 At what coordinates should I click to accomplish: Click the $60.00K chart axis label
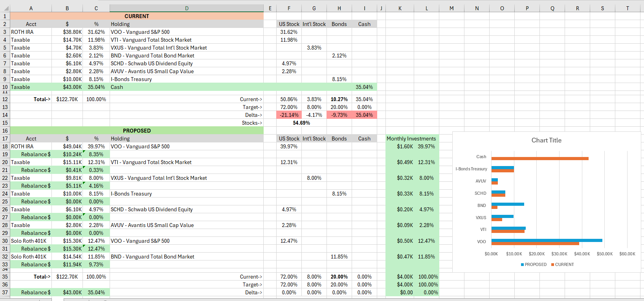pos(627,254)
